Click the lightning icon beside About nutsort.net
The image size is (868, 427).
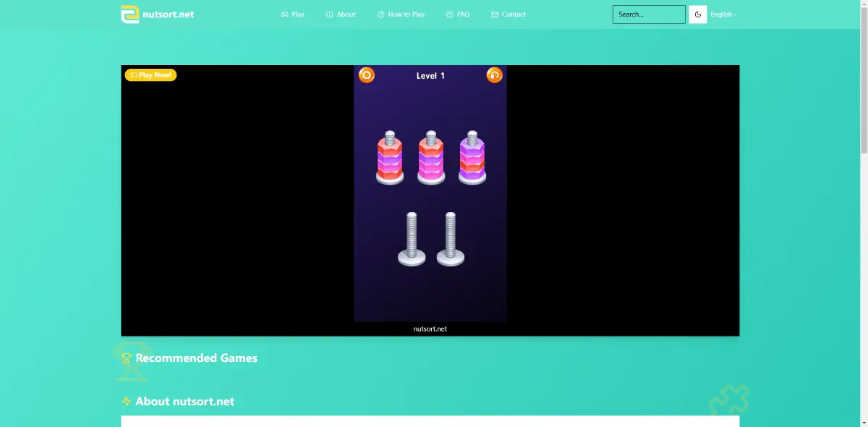coord(126,401)
